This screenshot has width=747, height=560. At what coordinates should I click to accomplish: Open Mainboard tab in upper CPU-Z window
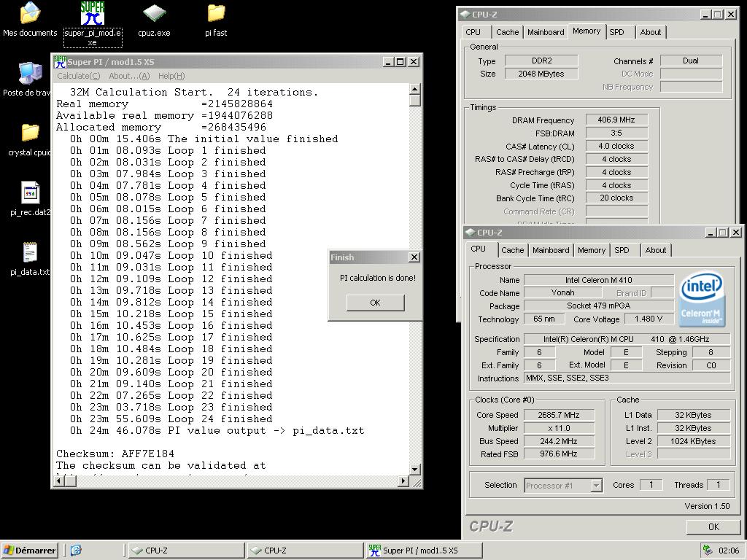546,32
